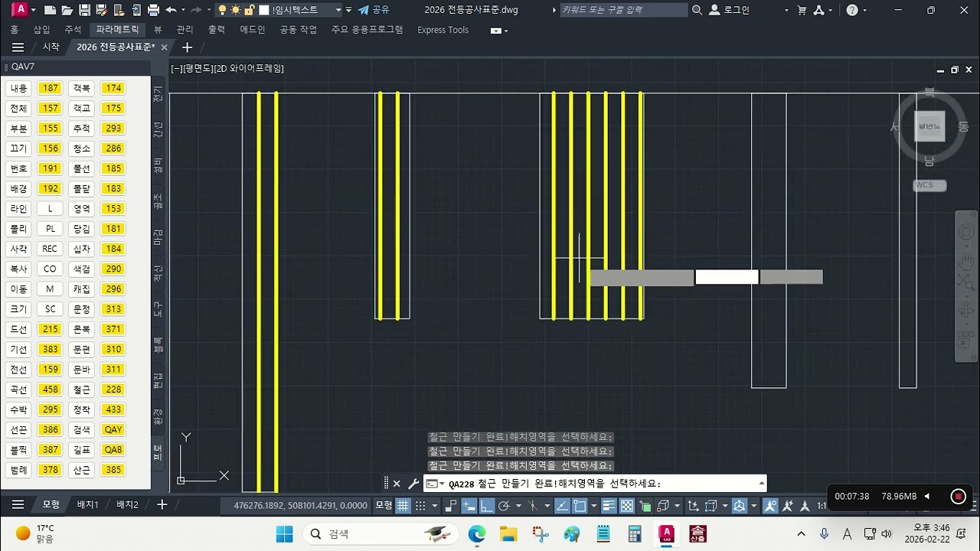Click the 복사 button in QAV7 palette
980x551 pixels.
click(18, 269)
